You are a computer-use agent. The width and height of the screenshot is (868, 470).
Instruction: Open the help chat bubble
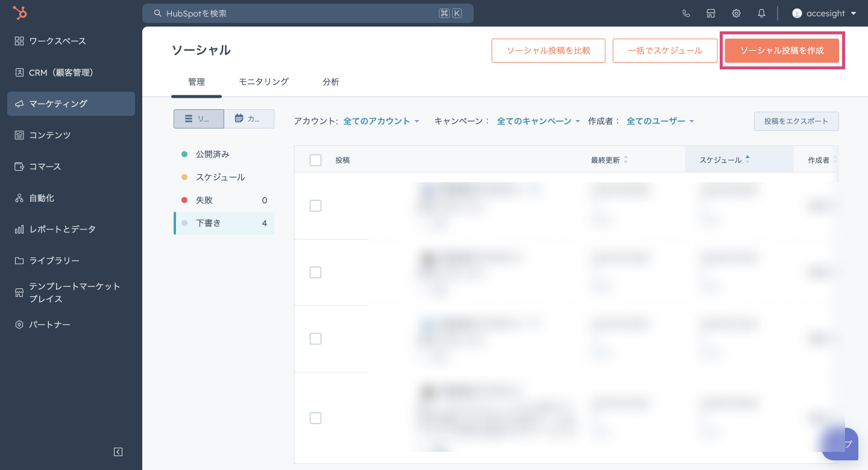coord(840,444)
